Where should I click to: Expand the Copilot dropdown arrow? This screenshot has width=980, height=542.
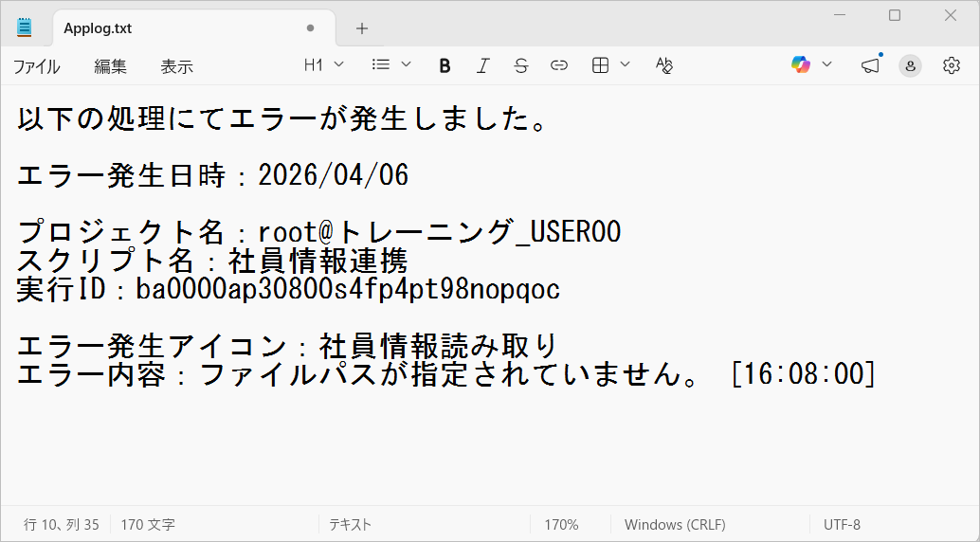(826, 64)
